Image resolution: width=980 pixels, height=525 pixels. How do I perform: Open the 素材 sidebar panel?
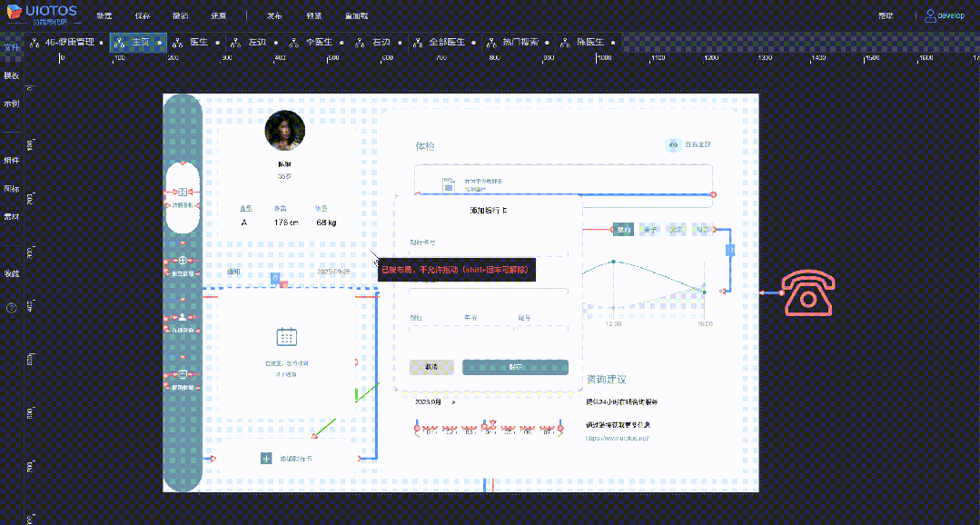pyautogui.click(x=11, y=216)
